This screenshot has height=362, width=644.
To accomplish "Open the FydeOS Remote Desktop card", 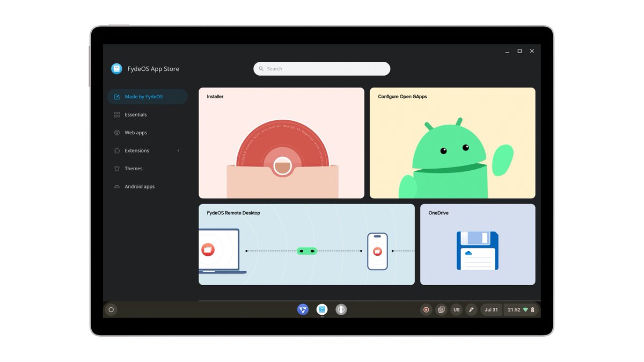I will (306, 244).
